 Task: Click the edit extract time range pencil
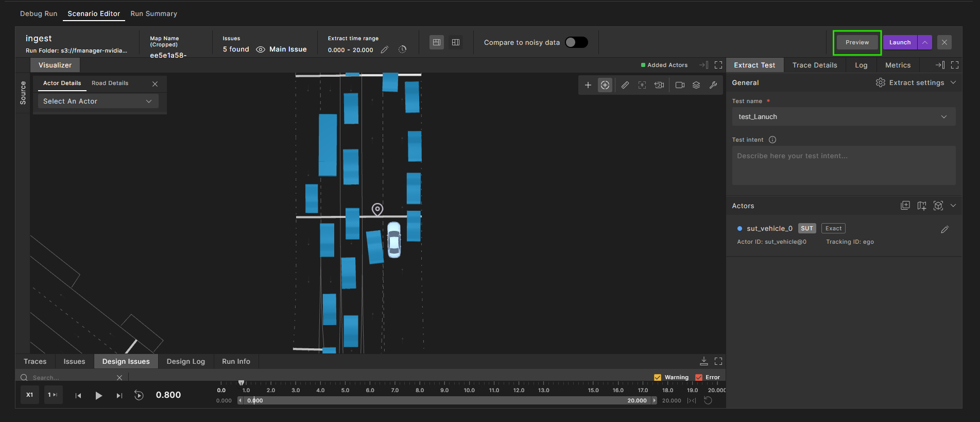(x=384, y=50)
